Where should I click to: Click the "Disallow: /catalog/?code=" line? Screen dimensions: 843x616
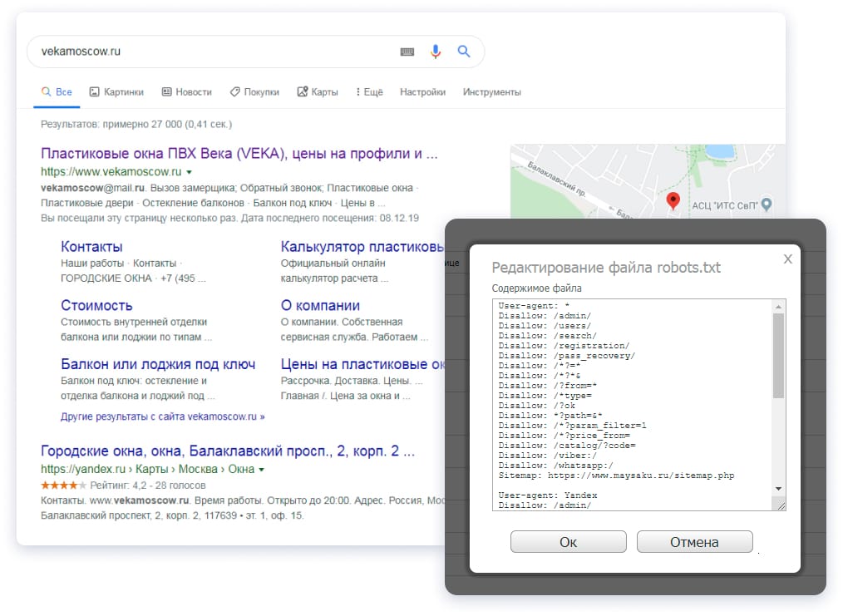pyautogui.click(x=567, y=446)
